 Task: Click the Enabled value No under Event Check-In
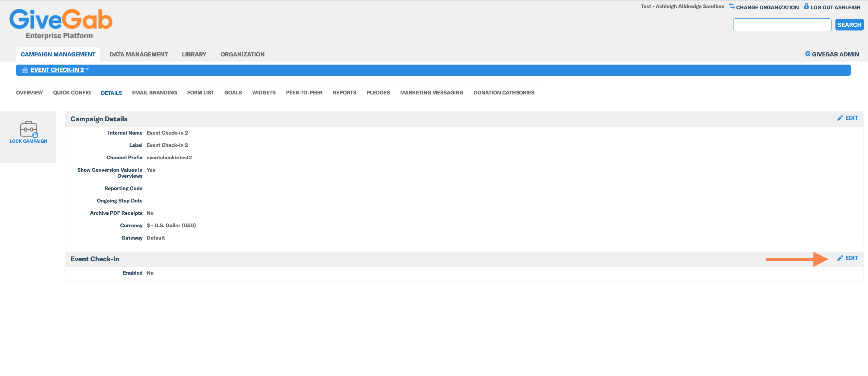[150, 273]
